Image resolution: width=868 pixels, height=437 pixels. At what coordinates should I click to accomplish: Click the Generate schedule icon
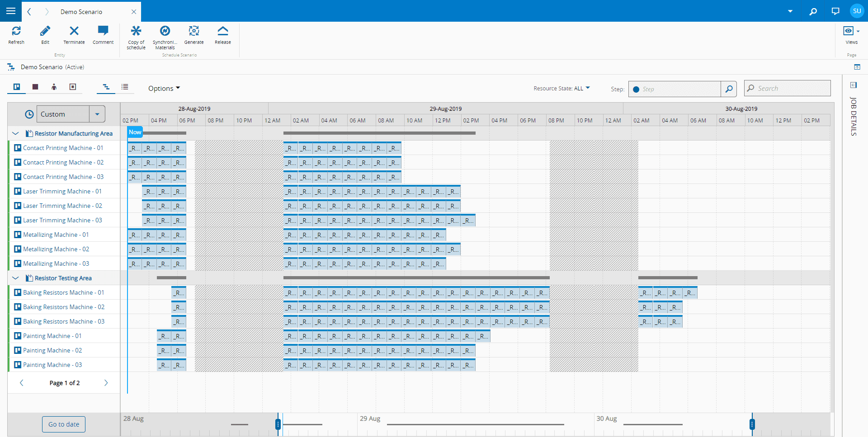coord(194,32)
